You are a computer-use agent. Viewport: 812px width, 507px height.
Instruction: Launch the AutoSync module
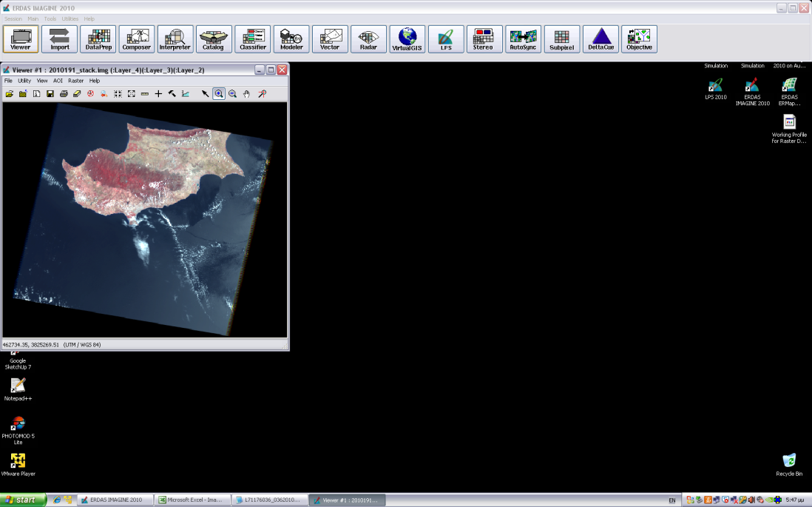click(x=523, y=39)
